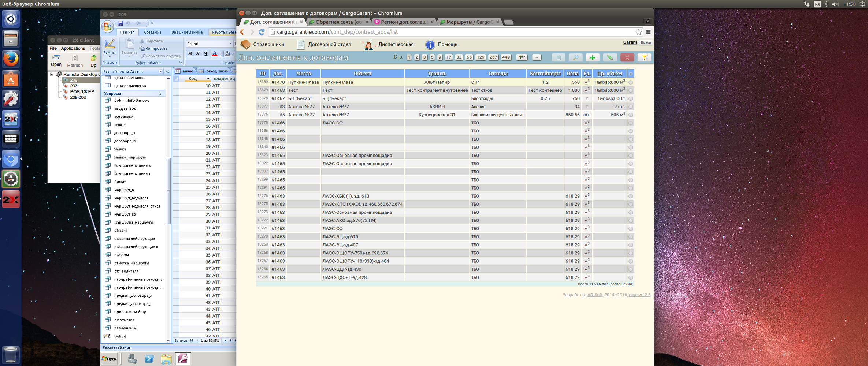This screenshot has width=868, height=366.
Task: Open the Chromium hamburger menu
Action: point(648,32)
